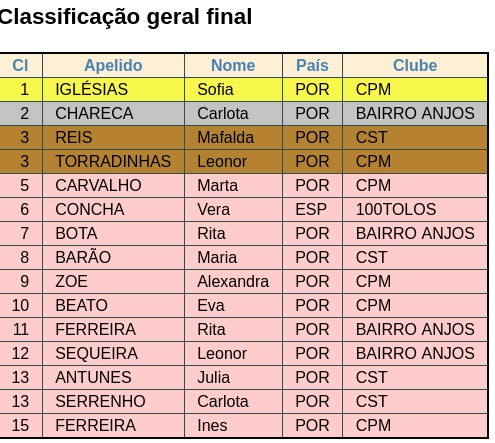This screenshot has width=495, height=443.
Task: Select the BEATO surname cell
Action: (113, 305)
